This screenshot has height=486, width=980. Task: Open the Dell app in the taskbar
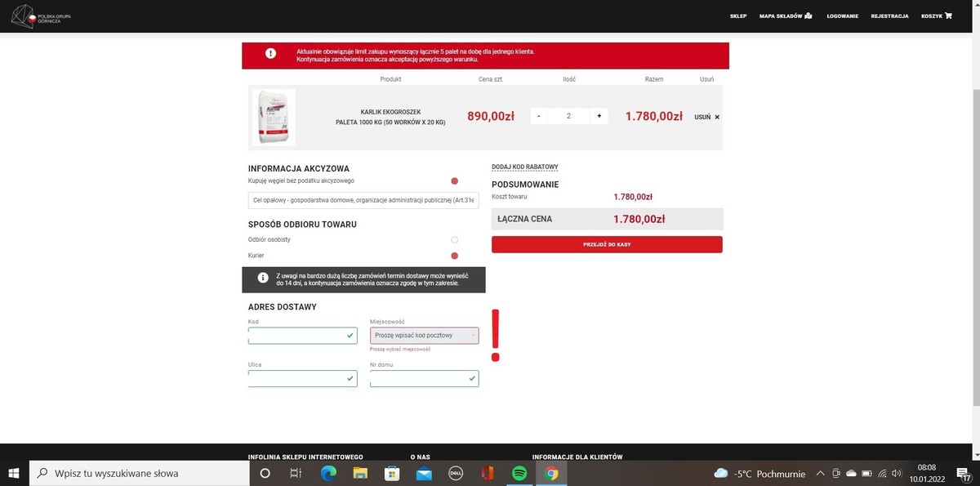[x=456, y=473]
